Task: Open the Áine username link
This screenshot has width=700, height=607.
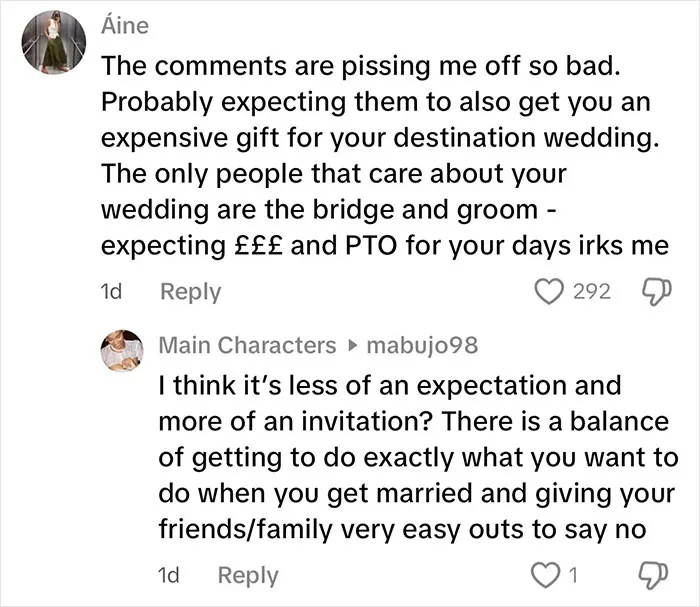Action: click(x=125, y=25)
